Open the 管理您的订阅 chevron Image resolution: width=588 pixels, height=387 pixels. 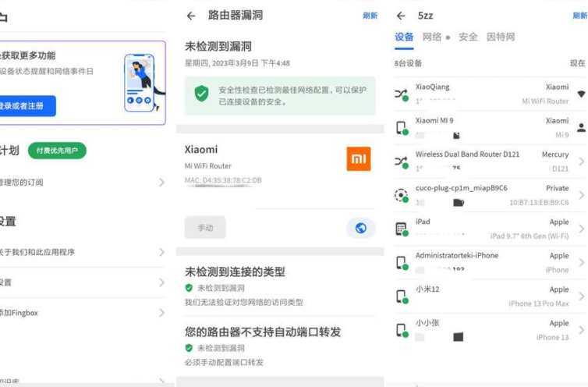161,183
